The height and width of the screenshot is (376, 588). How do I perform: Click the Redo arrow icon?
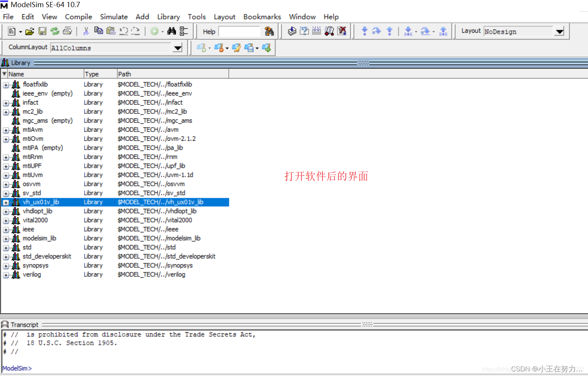(x=136, y=31)
